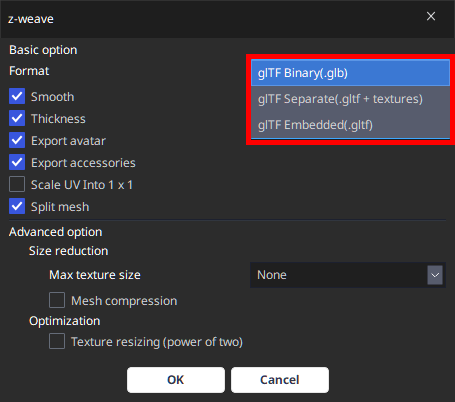The height and width of the screenshot is (402, 455).
Task: Click the Mesh compression label
Action: click(x=124, y=301)
